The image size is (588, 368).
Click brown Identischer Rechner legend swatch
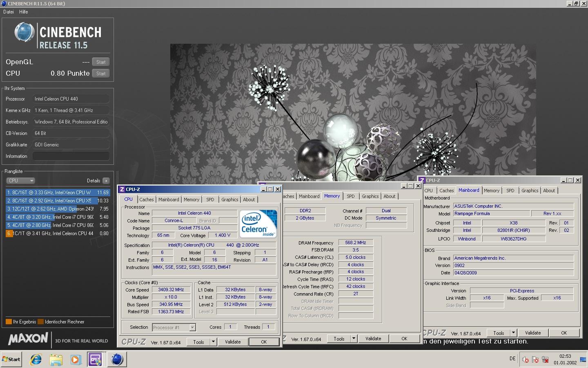point(40,322)
